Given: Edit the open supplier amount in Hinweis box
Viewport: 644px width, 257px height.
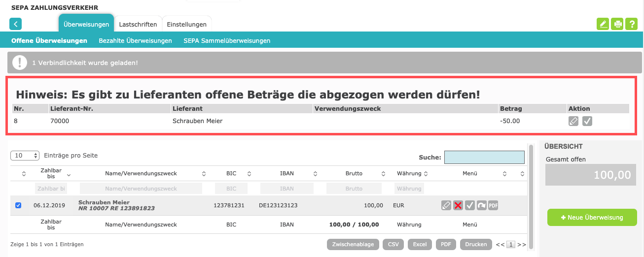Looking at the screenshot, I should (573, 121).
